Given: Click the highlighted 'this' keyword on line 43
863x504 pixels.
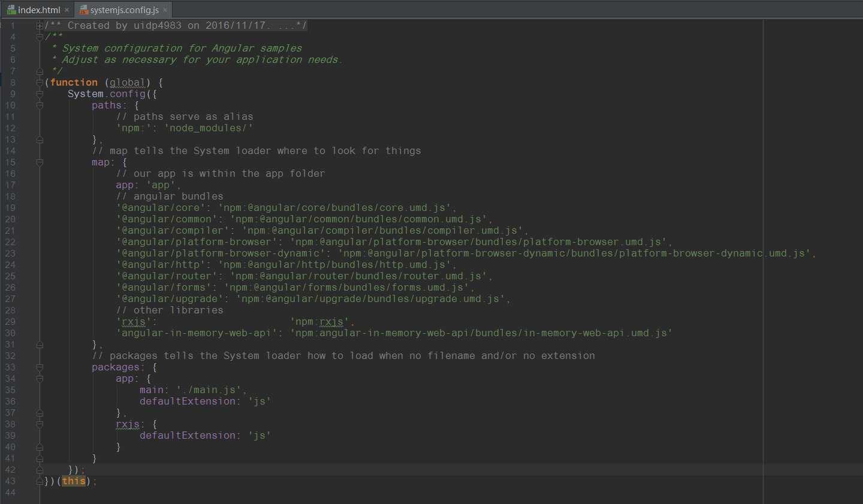Looking at the screenshot, I should (74, 481).
